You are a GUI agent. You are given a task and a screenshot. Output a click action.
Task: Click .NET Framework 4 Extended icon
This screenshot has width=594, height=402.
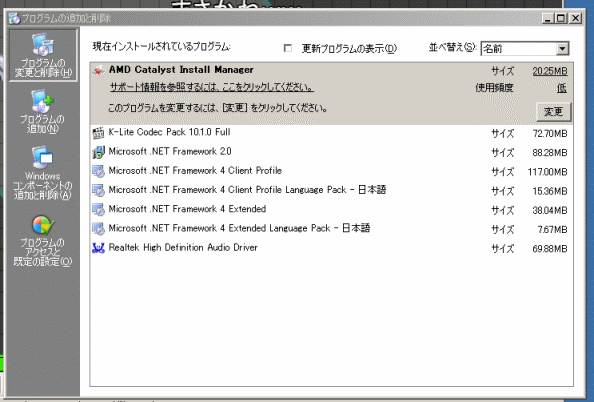98,210
